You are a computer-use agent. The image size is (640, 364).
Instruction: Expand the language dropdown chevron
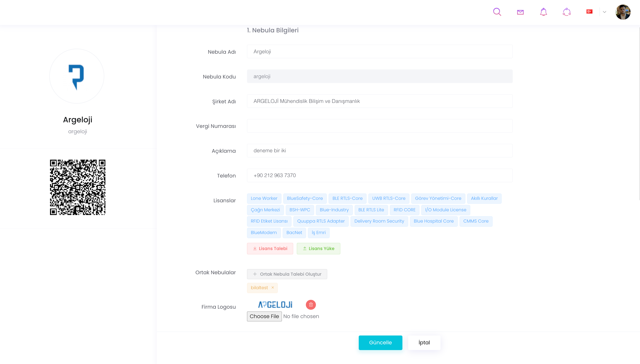(x=605, y=12)
